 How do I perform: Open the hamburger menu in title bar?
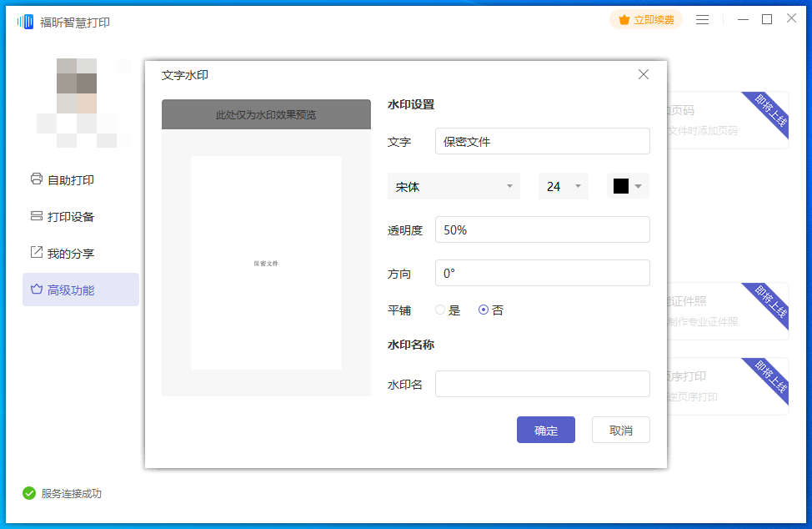click(703, 20)
